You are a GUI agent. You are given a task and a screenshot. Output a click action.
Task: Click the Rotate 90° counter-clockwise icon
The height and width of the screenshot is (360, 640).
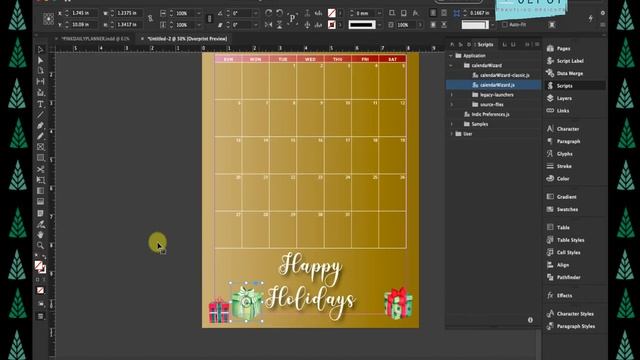click(x=280, y=13)
